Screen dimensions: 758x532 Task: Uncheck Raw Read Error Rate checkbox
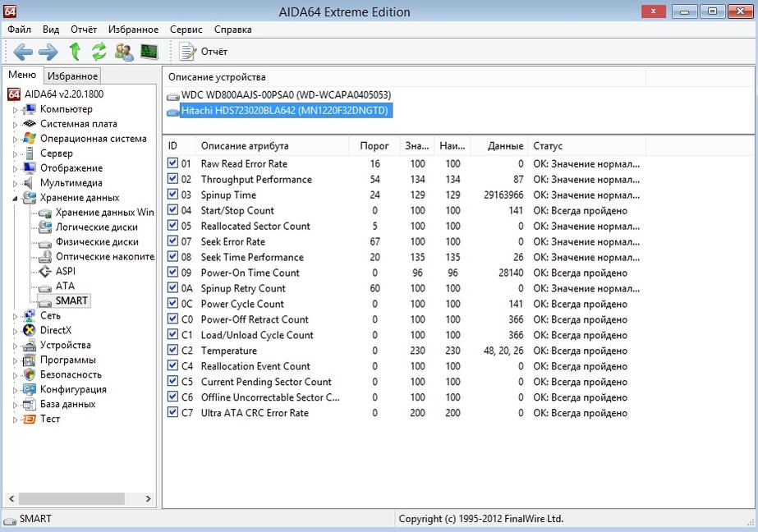[x=172, y=163]
